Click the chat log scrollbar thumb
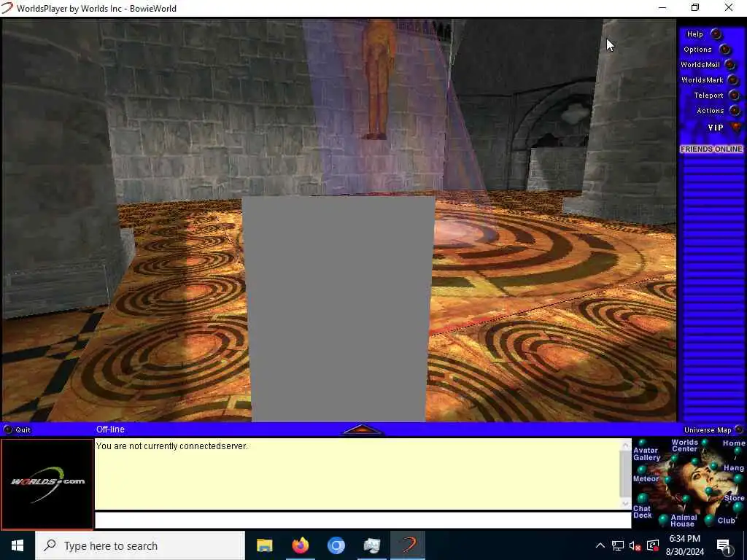The width and height of the screenshot is (747, 560). [x=625, y=473]
